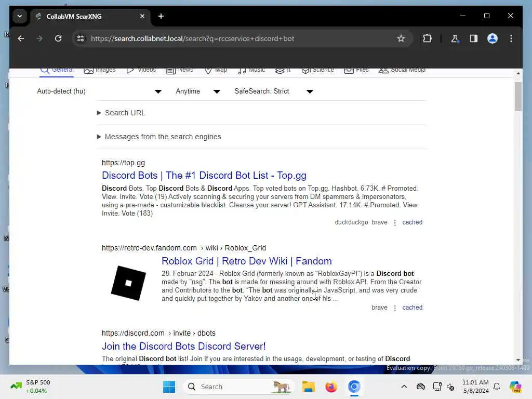Switch to the Music search category
532x399 pixels.
251,70
